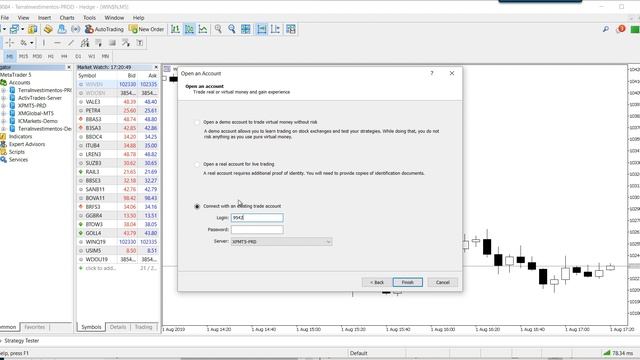
Task: Click the dialog help question mark
Action: pos(431,73)
